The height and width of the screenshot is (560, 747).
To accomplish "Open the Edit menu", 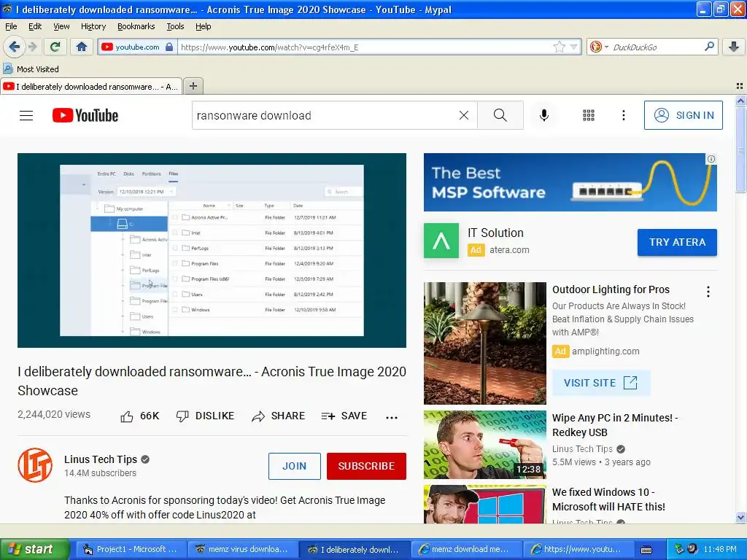I will (35, 26).
